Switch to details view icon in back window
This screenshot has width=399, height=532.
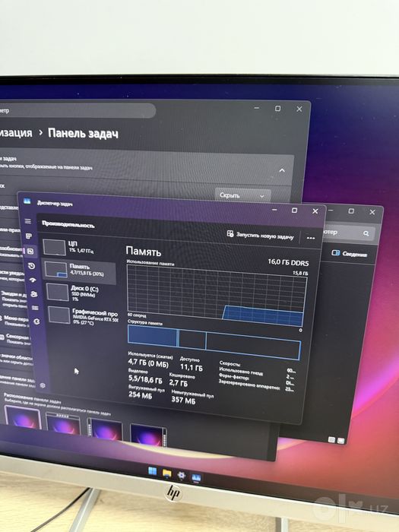pos(331,440)
